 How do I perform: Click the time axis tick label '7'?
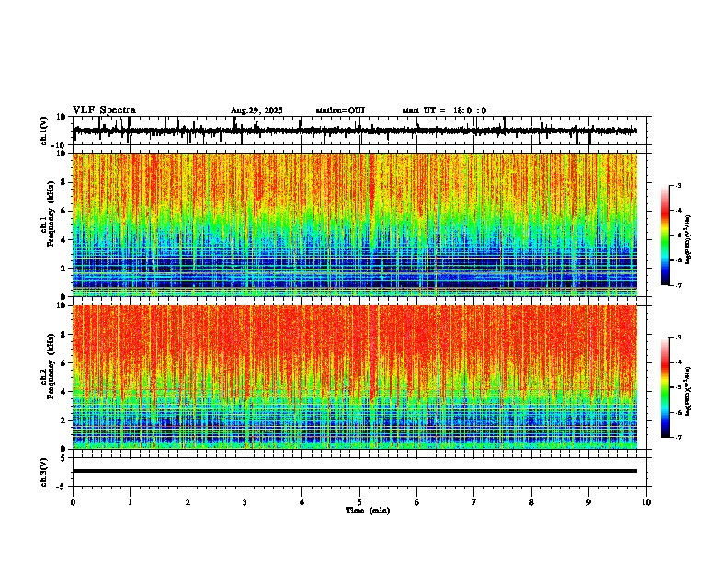[x=474, y=502]
